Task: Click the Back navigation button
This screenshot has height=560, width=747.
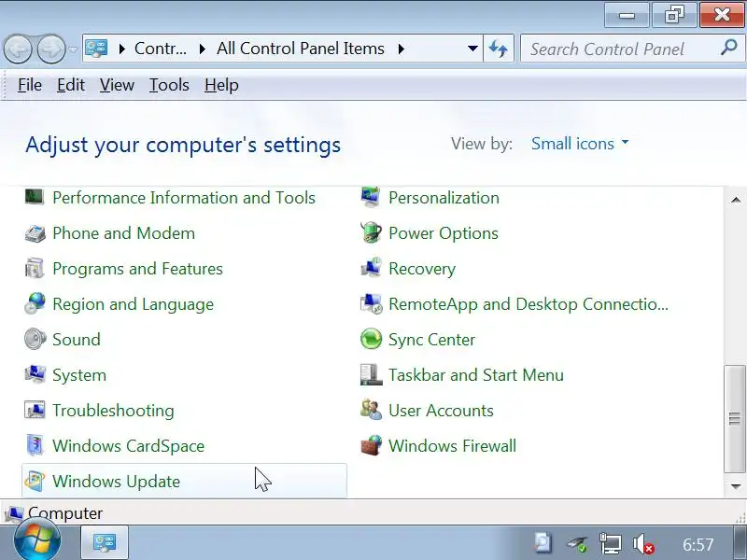Action: [18, 49]
